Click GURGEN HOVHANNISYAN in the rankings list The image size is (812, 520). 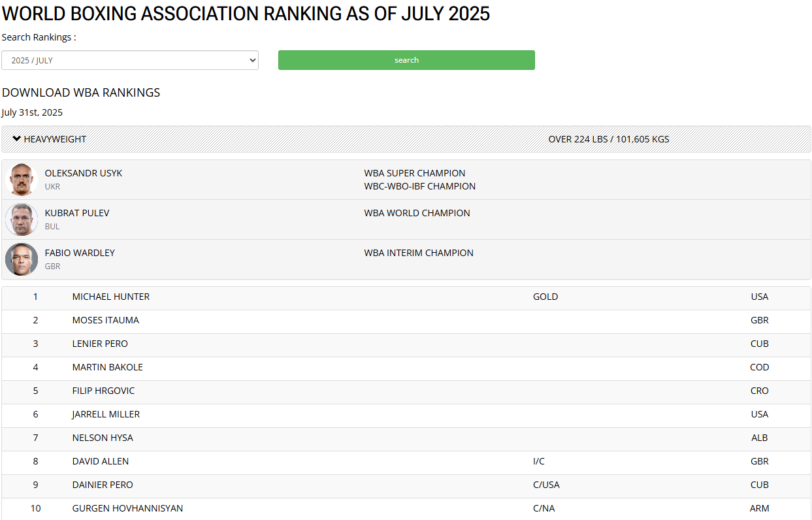pyautogui.click(x=128, y=508)
